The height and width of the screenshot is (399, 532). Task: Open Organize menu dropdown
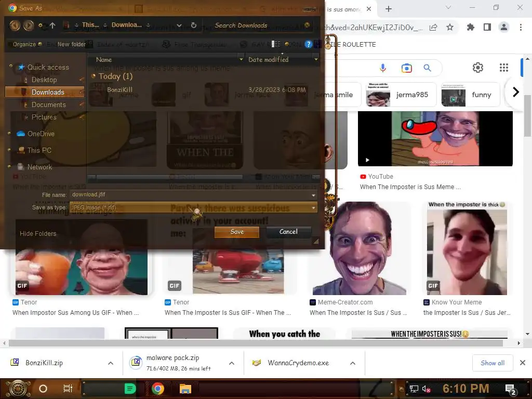(27, 44)
